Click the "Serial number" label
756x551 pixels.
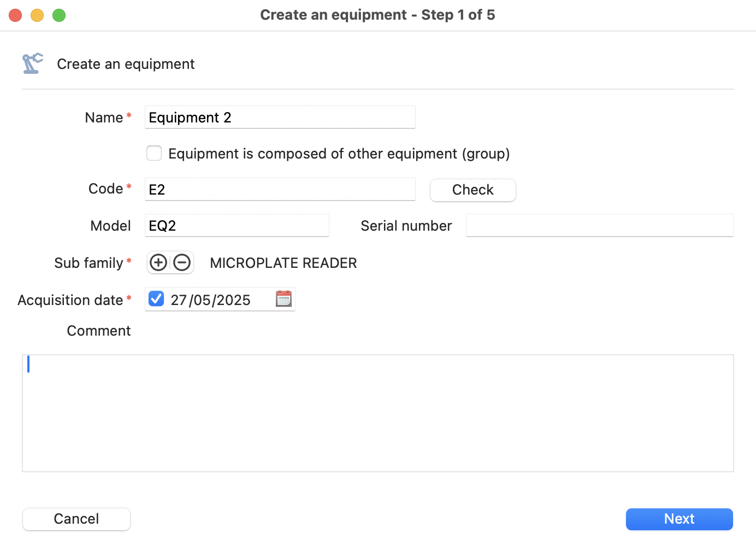pyautogui.click(x=406, y=226)
